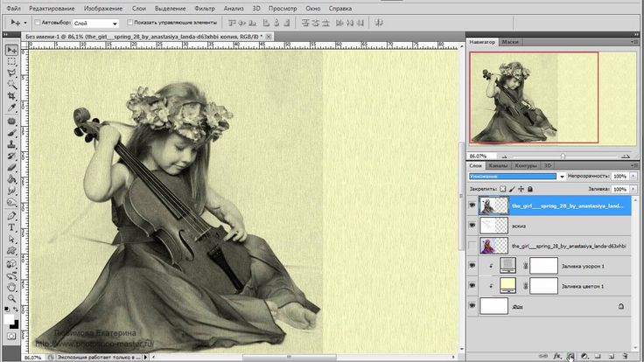Open the Navigator panel options menu

(x=634, y=42)
